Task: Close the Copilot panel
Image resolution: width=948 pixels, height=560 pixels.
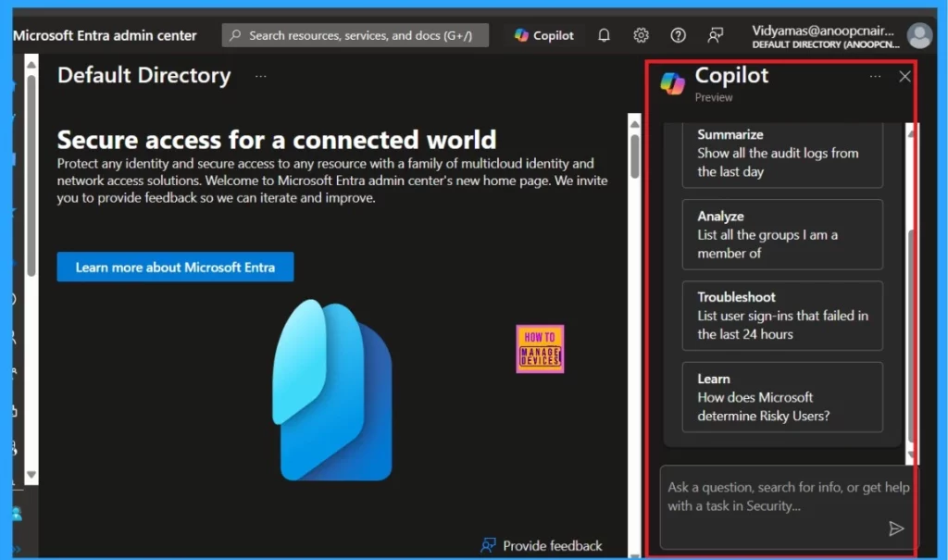Action: [904, 77]
